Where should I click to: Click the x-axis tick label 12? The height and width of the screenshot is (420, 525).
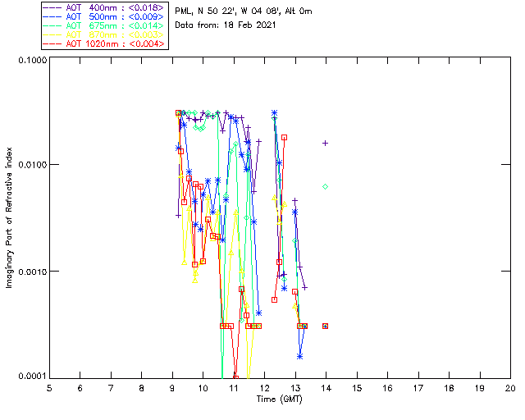pos(264,389)
